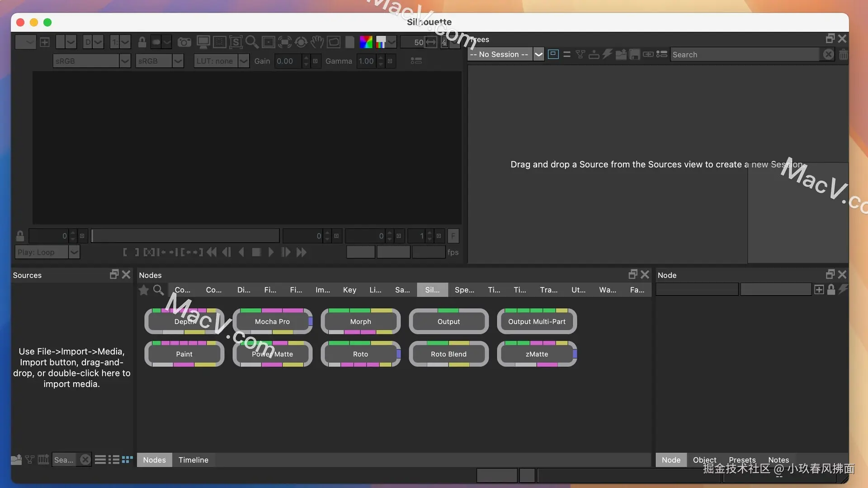This screenshot has width=868, height=488.
Task: Switch to the Timeline tab
Action: (193, 460)
